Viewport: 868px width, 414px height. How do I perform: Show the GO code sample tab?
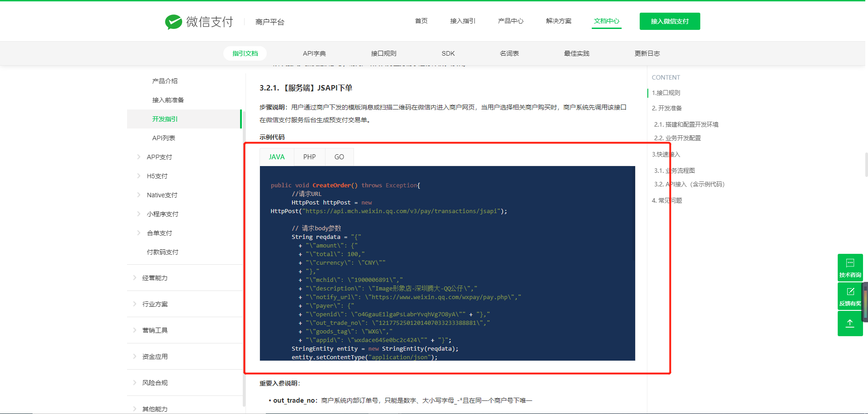(339, 157)
